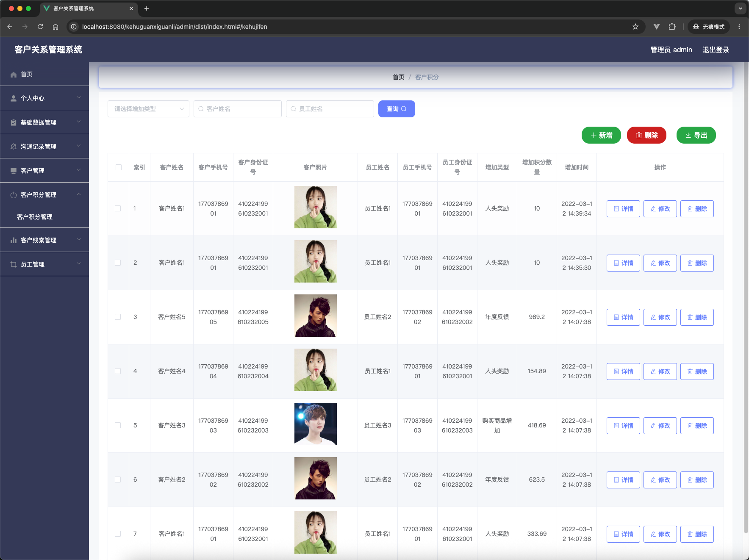The height and width of the screenshot is (560, 749).
Task: Open the tab list dropdown arrow at top right
Action: point(741,8)
